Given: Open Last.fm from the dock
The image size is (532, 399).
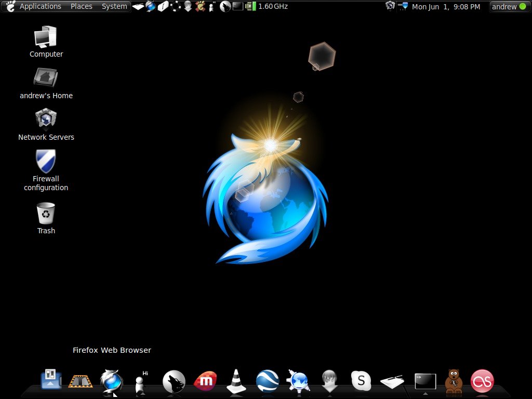Looking at the screenshot, I should [483, 382].
